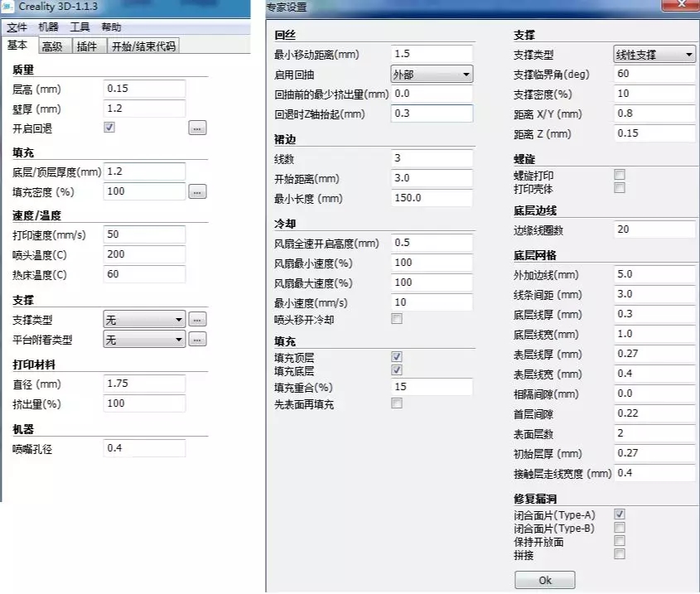Click the 支撑密度 input field
The height and width of the screenshot is (594, 700).
point(654,94)
